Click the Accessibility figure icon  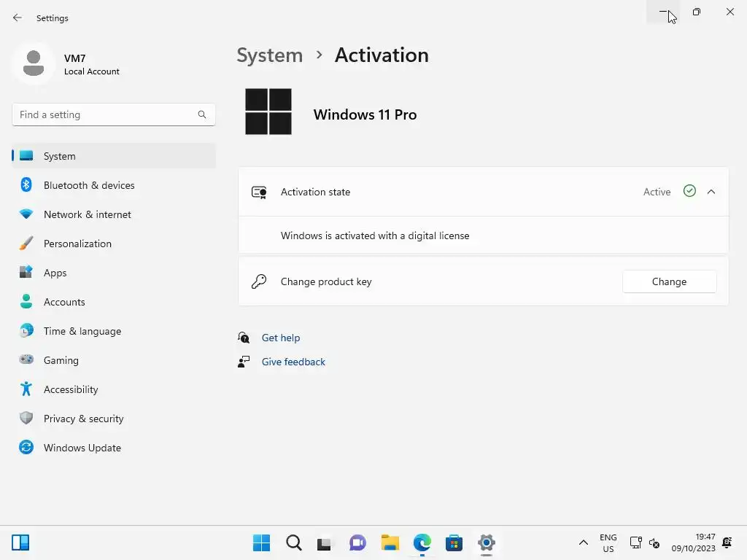tap(26, 389)
